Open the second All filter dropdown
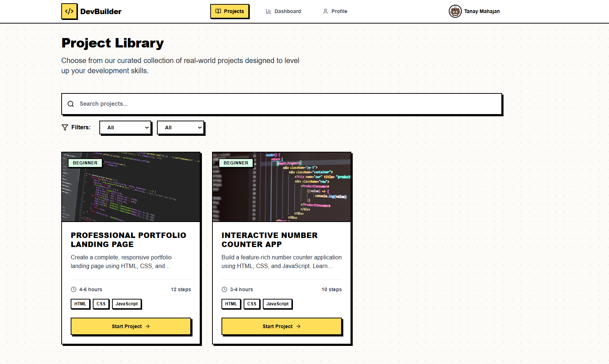This screenshot has height=364, width=609. (181, 127)
